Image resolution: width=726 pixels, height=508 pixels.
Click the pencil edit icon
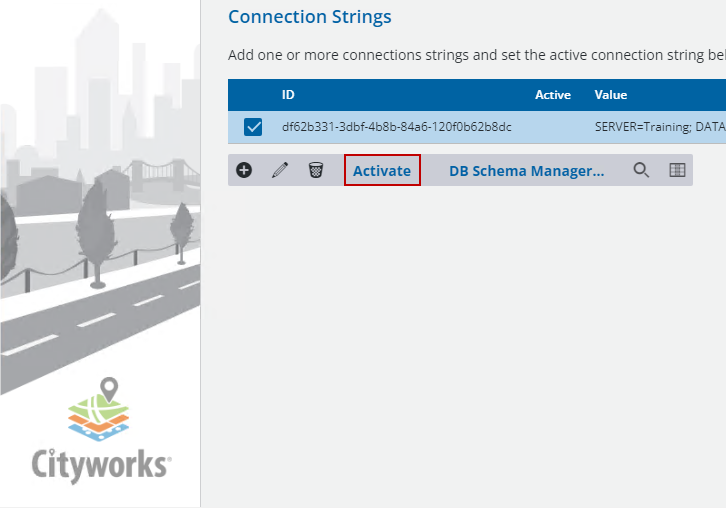tap(280, 170)
